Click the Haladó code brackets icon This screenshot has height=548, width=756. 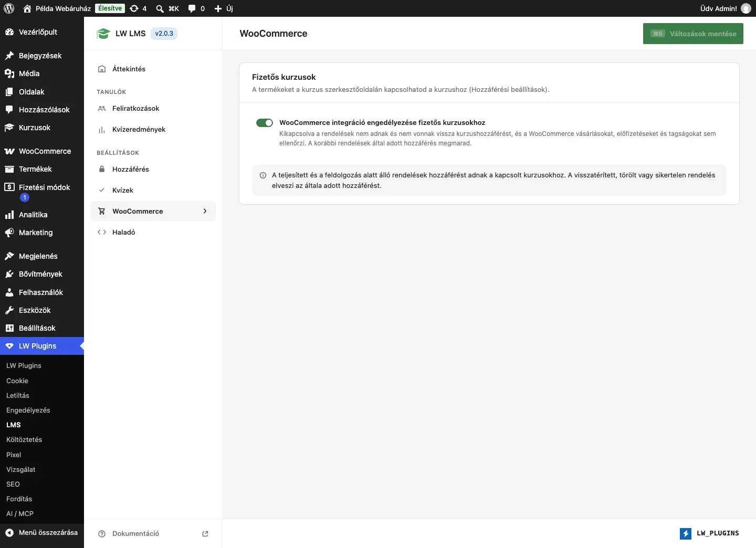click(102, 232)
